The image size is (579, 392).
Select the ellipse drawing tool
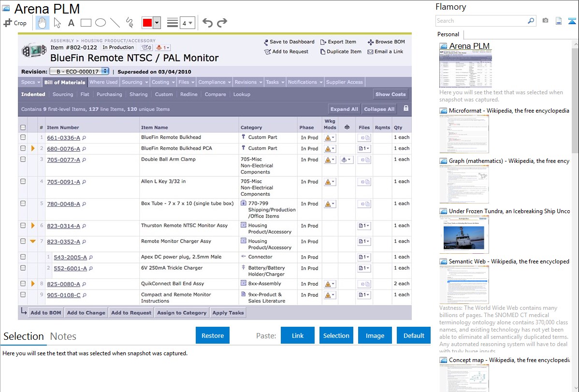(x=101, y=23)
